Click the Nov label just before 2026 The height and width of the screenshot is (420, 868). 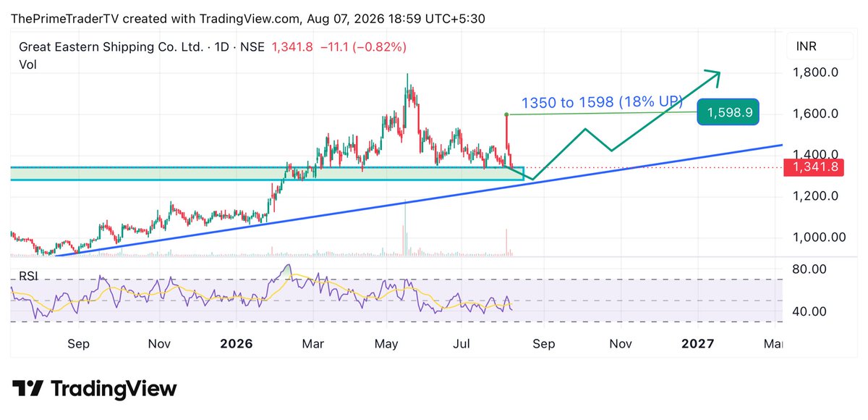(160, 343)
